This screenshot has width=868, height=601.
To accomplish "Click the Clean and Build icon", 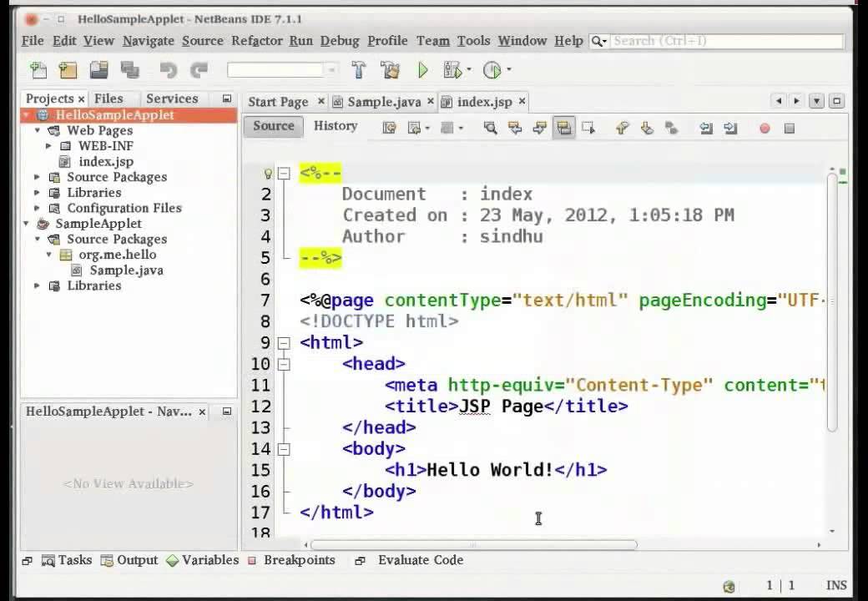I will [390, 70].
